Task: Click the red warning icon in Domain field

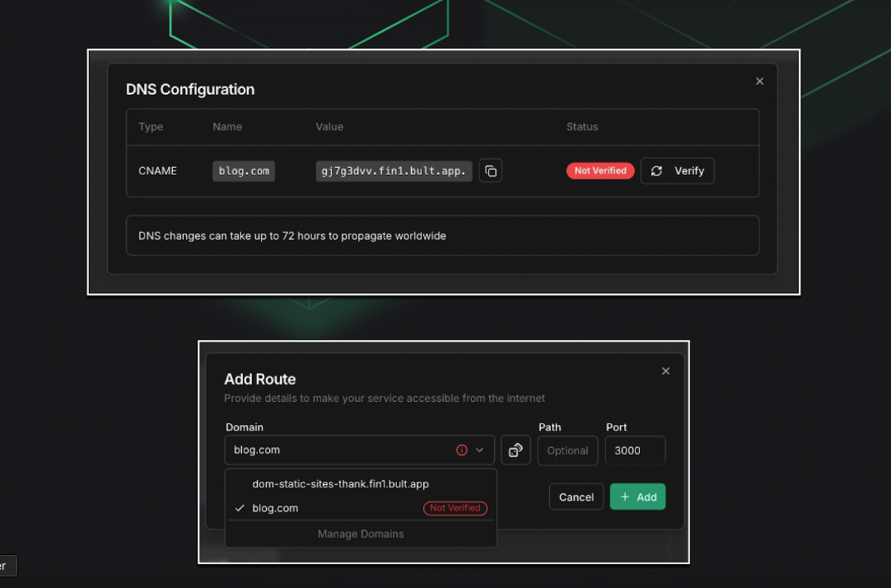Action: coord(461,450)
